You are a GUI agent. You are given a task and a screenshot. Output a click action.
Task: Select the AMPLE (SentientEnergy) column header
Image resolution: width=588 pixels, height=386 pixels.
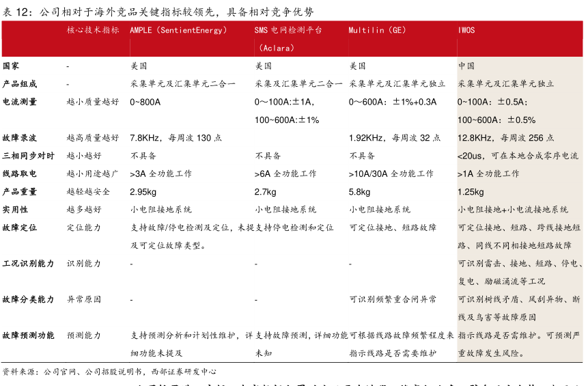point(180,31)
